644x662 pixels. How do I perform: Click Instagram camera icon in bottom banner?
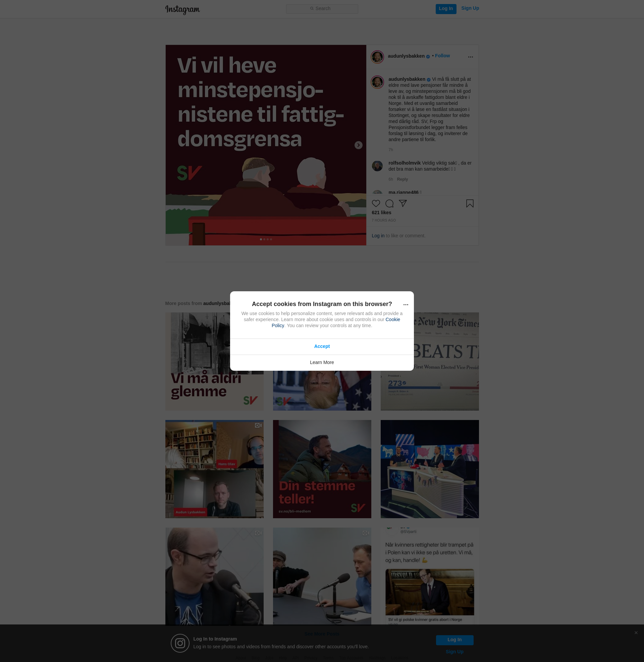pyautogui.click(x=179, y=643)
